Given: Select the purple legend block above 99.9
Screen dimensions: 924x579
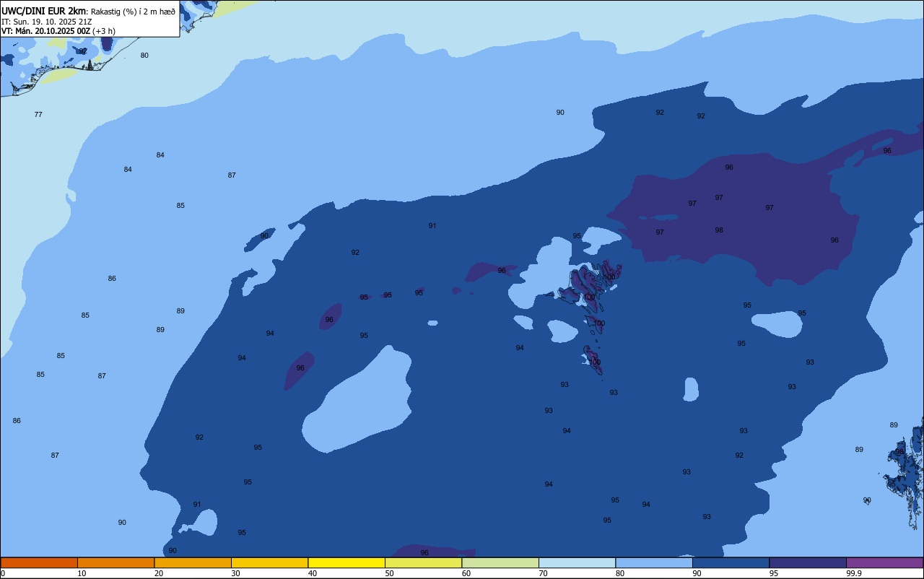Looking at the screenshot, I should click(884, 562).
